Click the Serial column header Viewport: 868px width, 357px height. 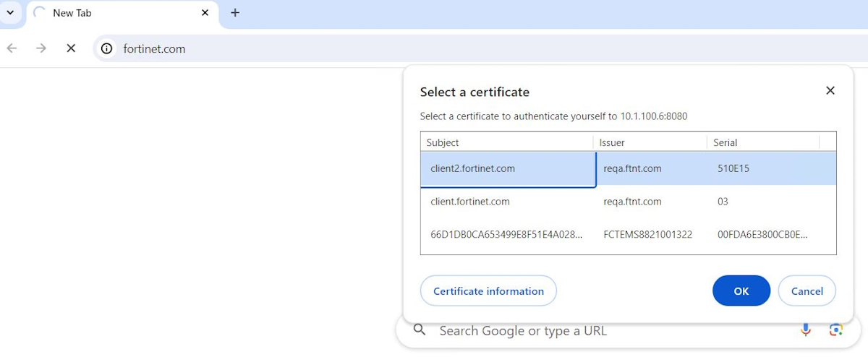[763, 142]
